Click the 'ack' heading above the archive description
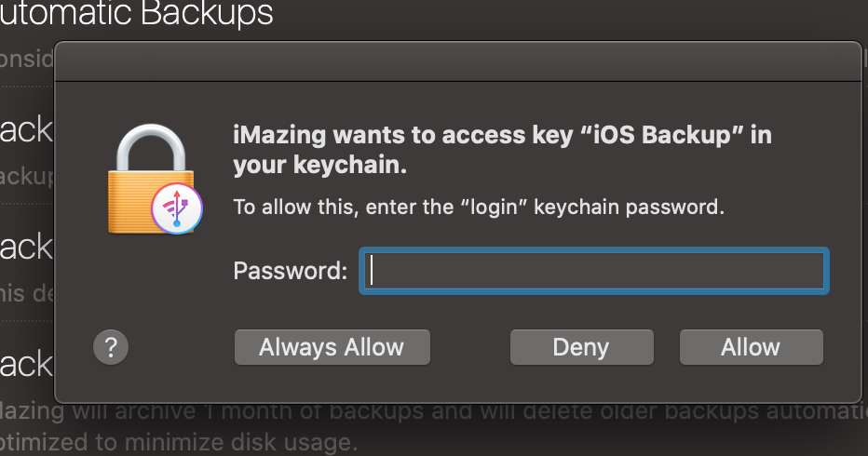This screenshot has height=456, width=868. click(26, 364)
